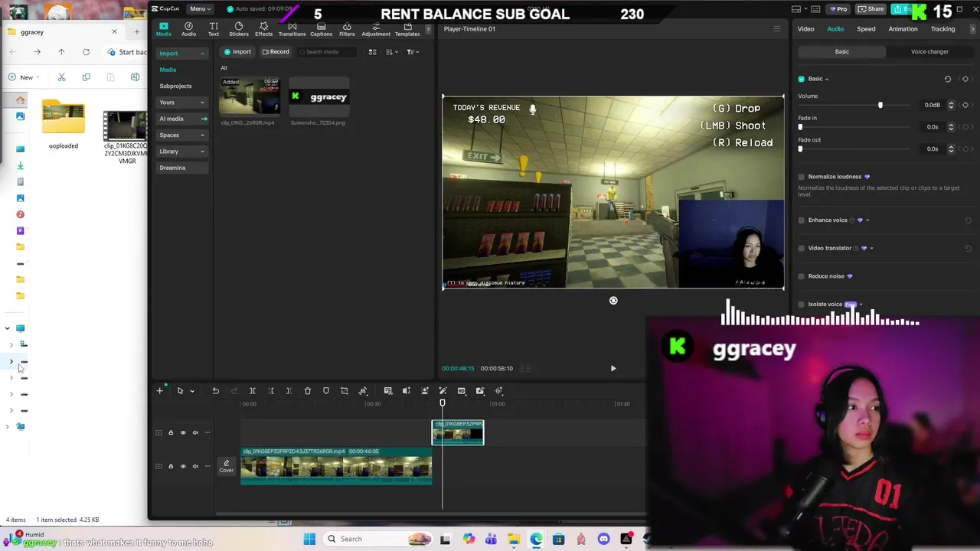The width and height of the screenshot is (980, 551).
Task: Play the preview video
Action: click(x=613, y=369)
